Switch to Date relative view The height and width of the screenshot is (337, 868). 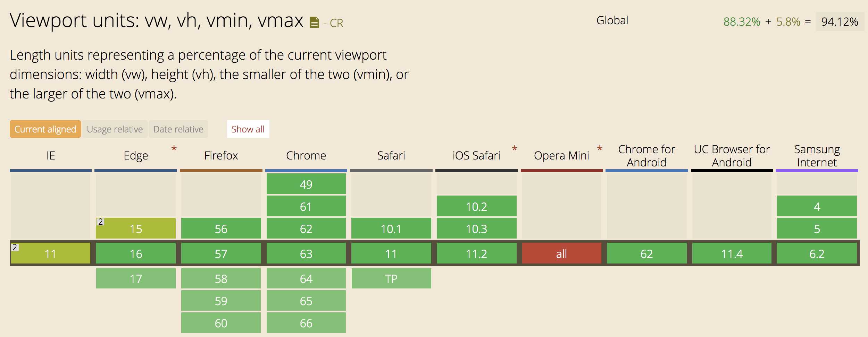click(178, 129)
